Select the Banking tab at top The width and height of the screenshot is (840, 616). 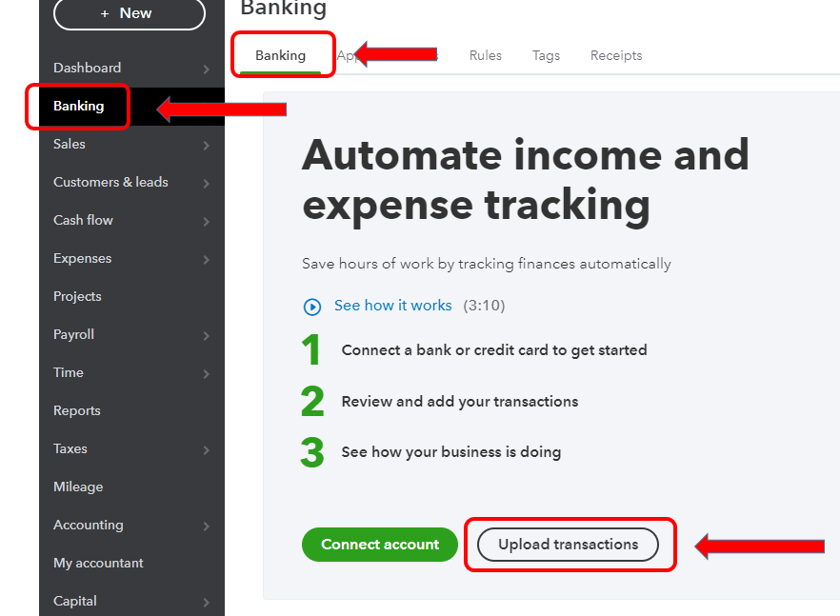pyautogui.click(x=282, y=55)
